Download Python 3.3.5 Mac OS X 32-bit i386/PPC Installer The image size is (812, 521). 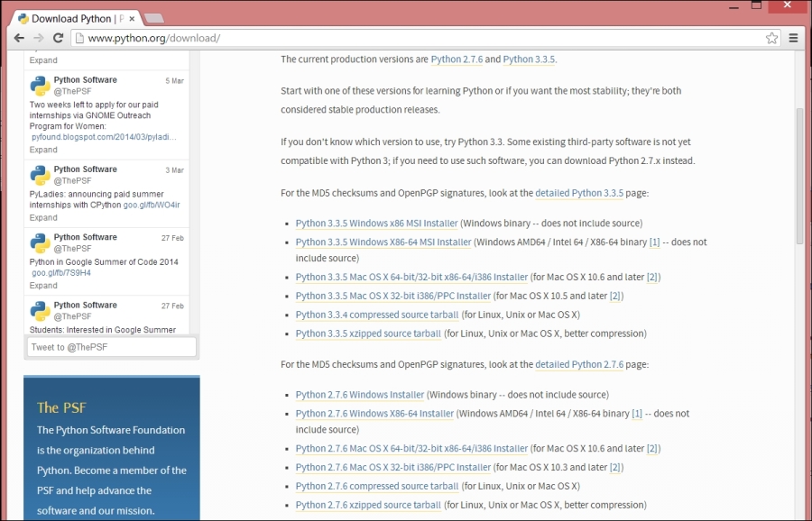tap(393, 296)
